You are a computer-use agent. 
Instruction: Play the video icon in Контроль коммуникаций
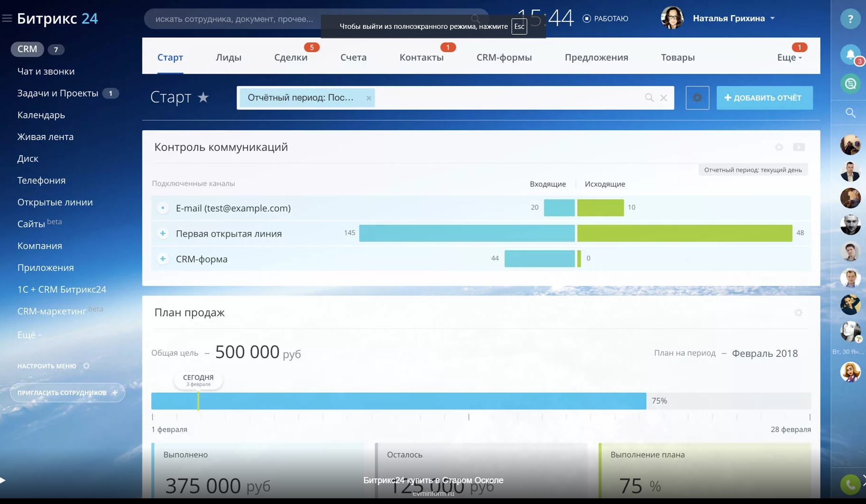click(x=799, y=147)
